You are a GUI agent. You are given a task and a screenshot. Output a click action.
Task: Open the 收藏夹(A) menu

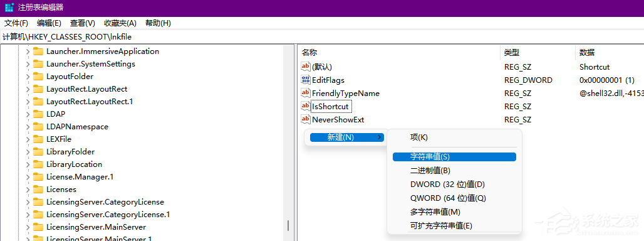pyautogui.click(x=120, y=23)
